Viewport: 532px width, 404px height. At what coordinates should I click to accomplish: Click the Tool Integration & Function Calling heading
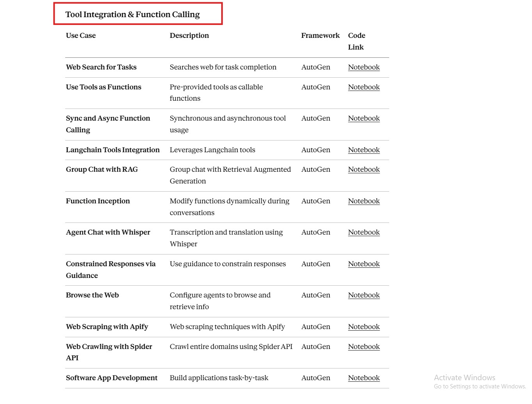point(132,14)
